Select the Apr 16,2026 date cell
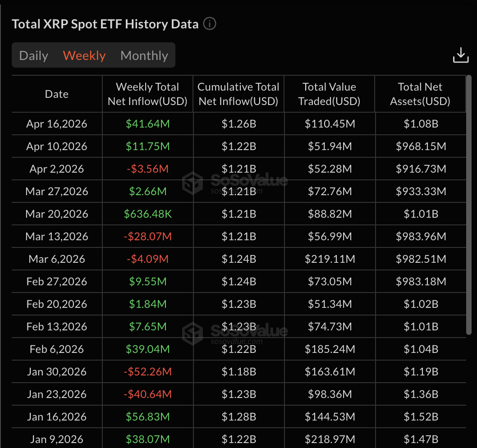The height and width of the screenshot is (448, 477). click(x=57, y=124)
